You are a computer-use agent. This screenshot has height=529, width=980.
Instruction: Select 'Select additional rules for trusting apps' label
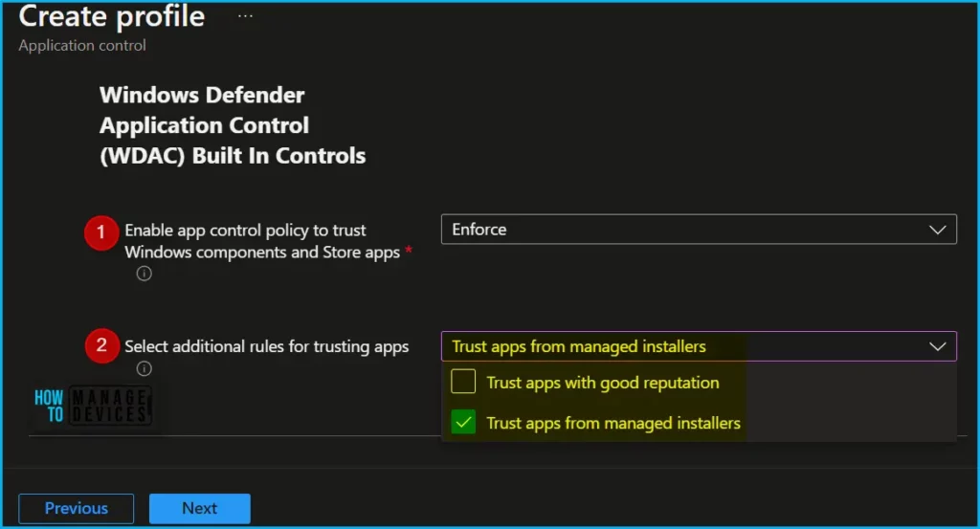(267, 346)
